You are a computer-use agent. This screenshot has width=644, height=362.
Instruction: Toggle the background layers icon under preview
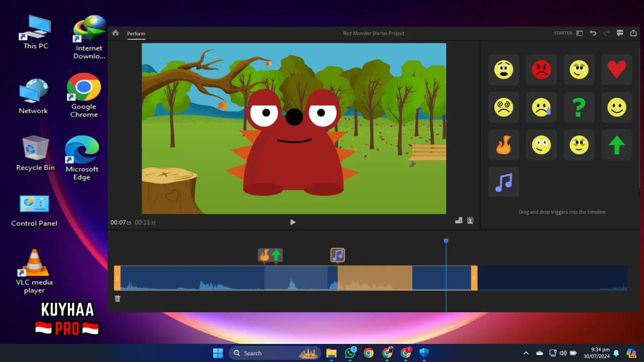pyautogui.click(x=459, y=221)
